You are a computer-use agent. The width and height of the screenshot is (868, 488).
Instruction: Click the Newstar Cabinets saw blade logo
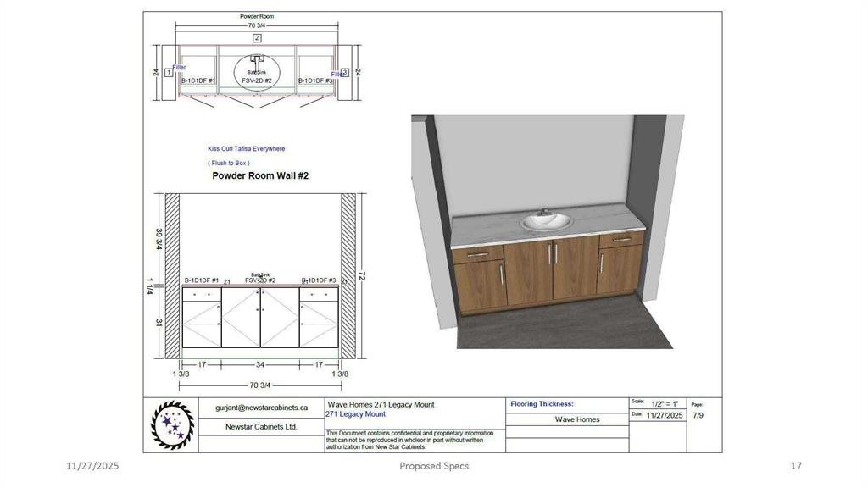tap(170, 423)
